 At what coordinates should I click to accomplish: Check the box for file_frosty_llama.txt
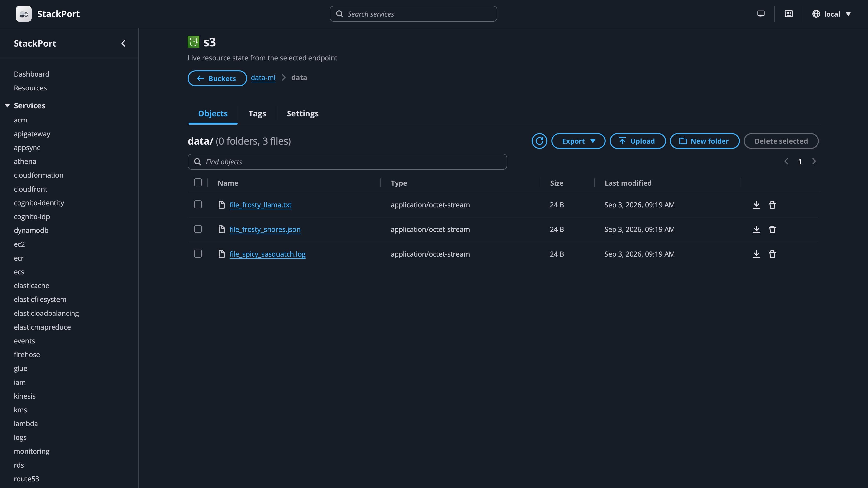198,204
